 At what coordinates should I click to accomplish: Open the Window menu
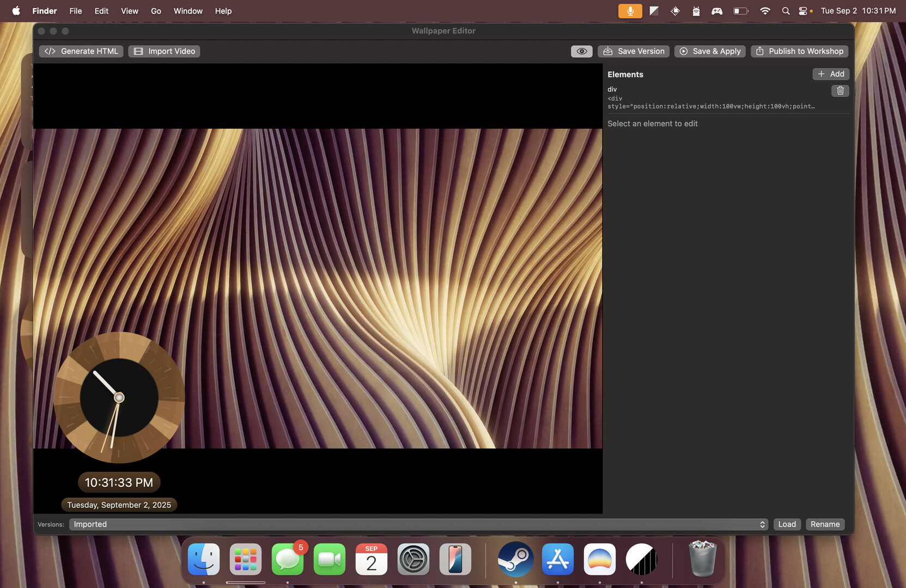pyautogui.click(x=188, y=10)
